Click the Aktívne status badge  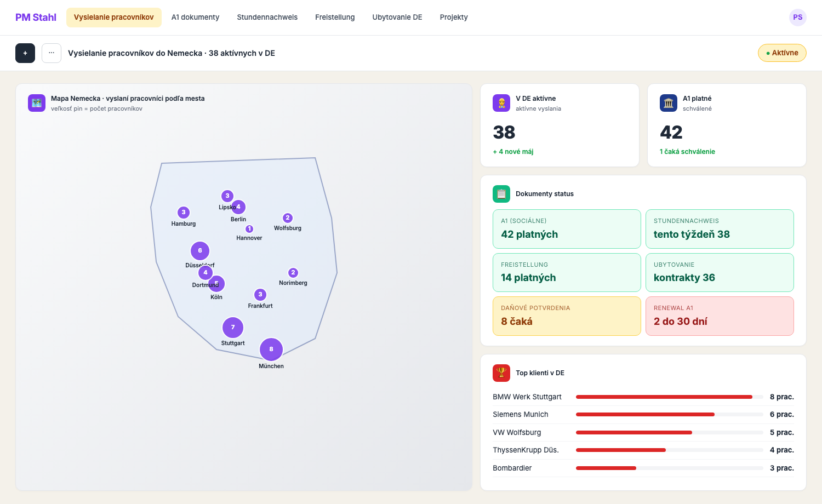coord(782,53)
